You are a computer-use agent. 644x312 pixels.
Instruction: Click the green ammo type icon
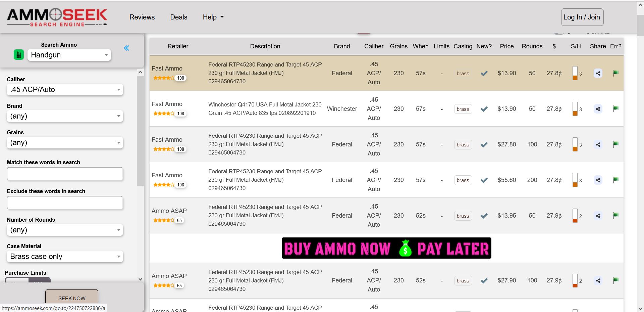point(19,55)
